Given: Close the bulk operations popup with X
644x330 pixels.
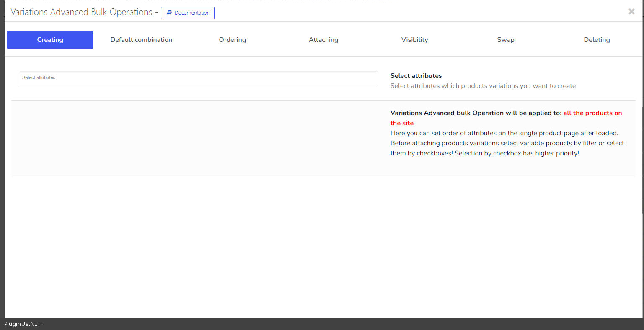Looking at the screenshot, I should [631, 12].
